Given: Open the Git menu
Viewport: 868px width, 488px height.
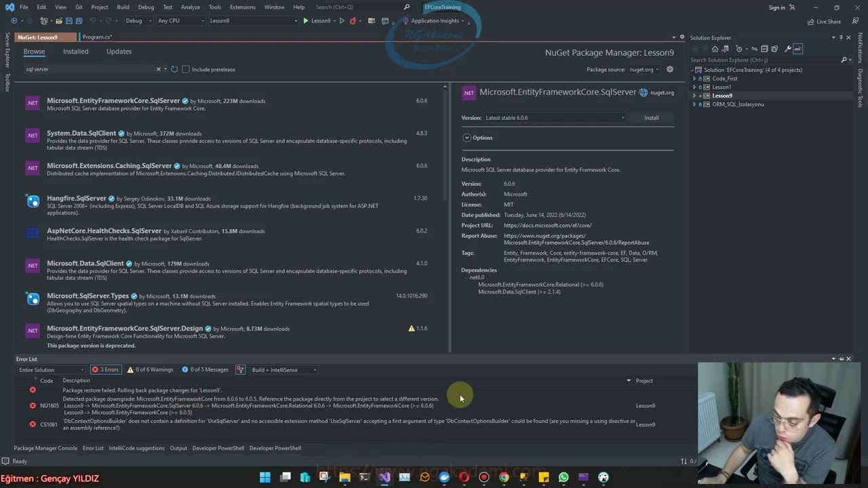Looking at the screenshot, I should [79, 7].
